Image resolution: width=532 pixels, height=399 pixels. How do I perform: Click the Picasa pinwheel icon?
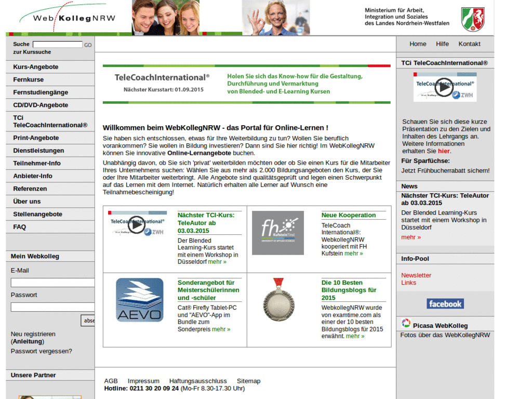coord(406,323)
